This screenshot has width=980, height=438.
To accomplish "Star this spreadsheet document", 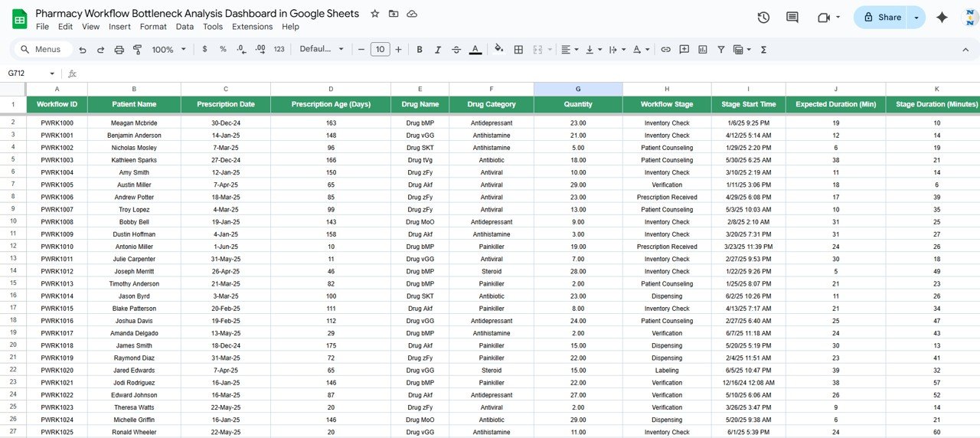I will pyautogui.click(x=374, y=14).
